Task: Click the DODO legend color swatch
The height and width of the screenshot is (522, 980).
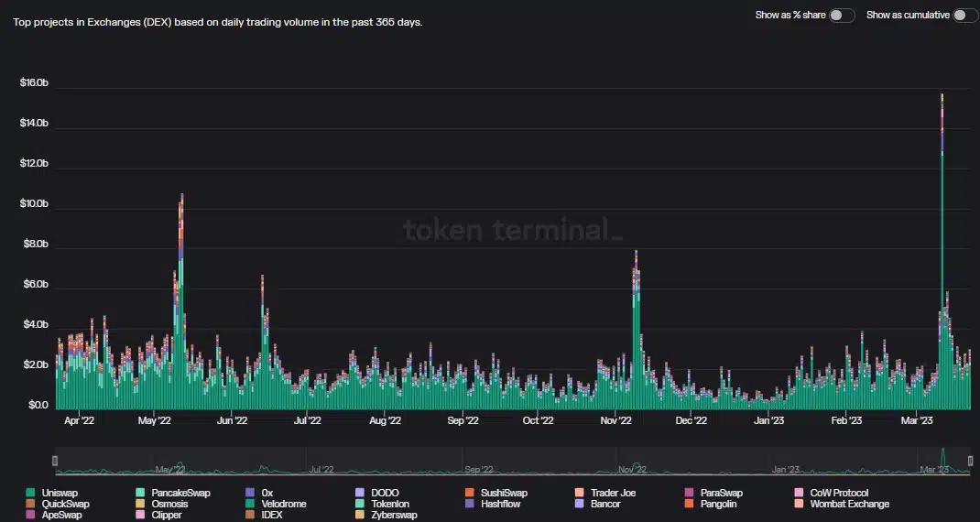Action: [359, 493]
